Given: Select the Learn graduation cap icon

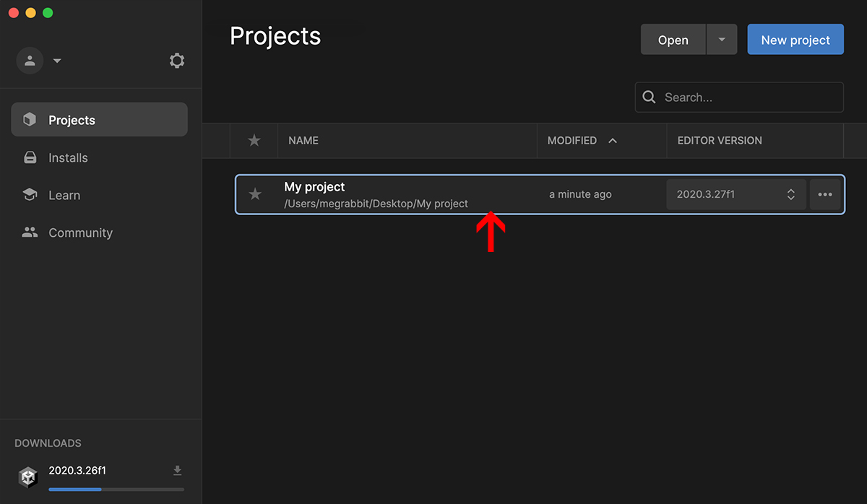Looking at the screenshot, I should point(29,195).
